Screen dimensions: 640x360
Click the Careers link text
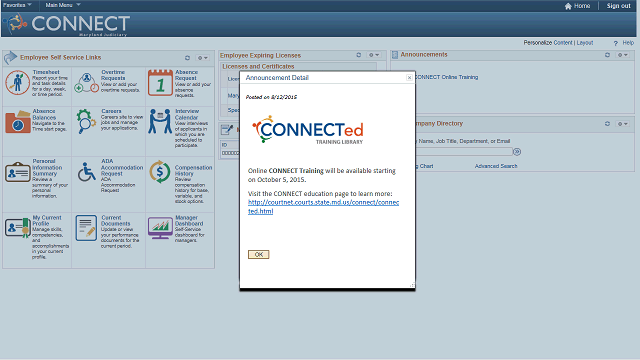(x=111, y=111)
